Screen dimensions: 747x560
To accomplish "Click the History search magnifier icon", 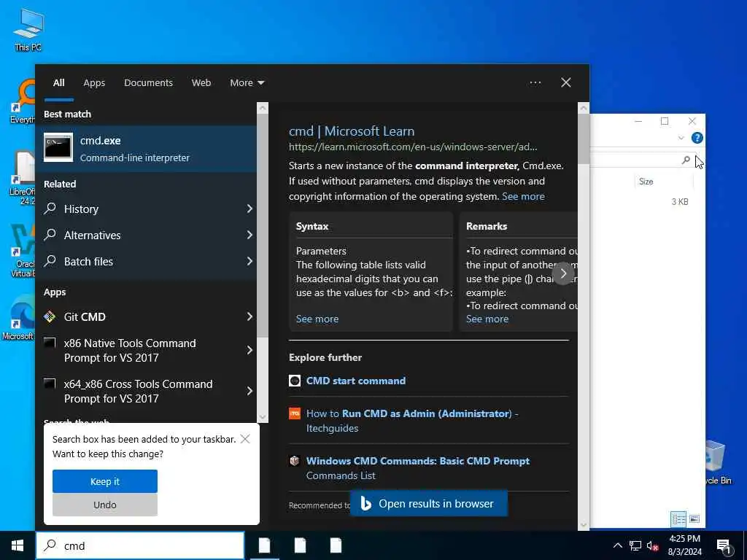I will point(50,209).
